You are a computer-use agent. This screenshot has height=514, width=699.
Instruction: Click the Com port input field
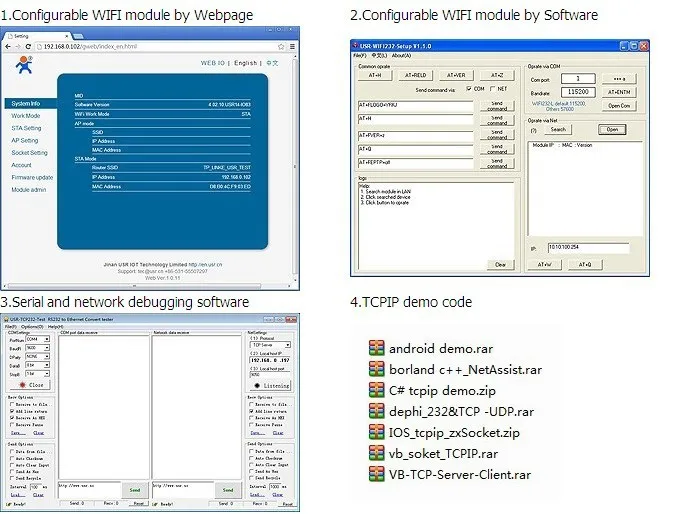[578, 78]
